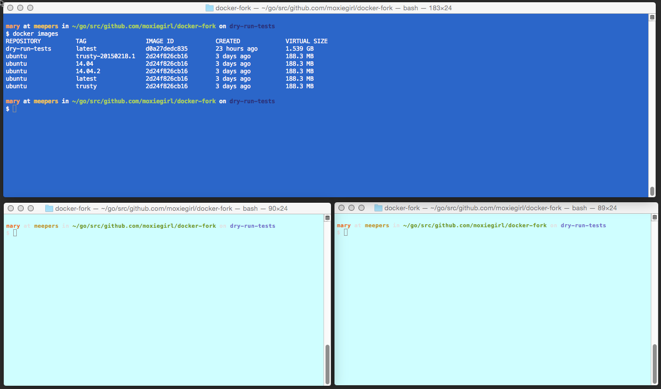Minimize the bottom-left terminal window
This screenshot has height=389, width=661.
coord(21,208)
